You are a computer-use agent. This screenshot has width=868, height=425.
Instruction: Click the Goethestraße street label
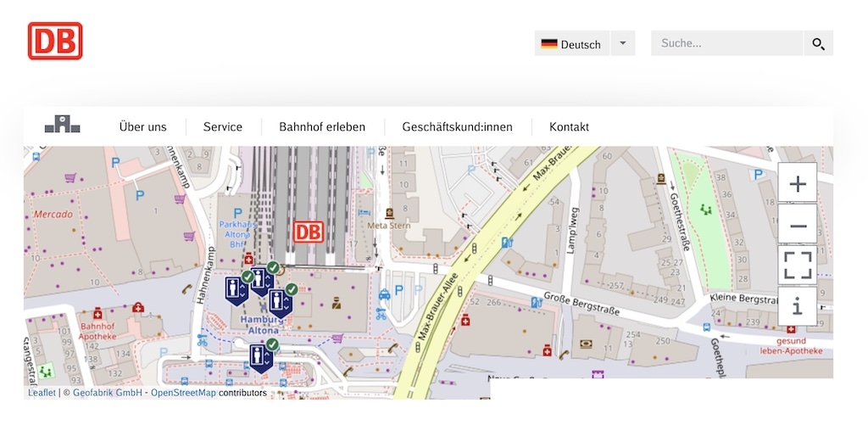click(679, 221)
